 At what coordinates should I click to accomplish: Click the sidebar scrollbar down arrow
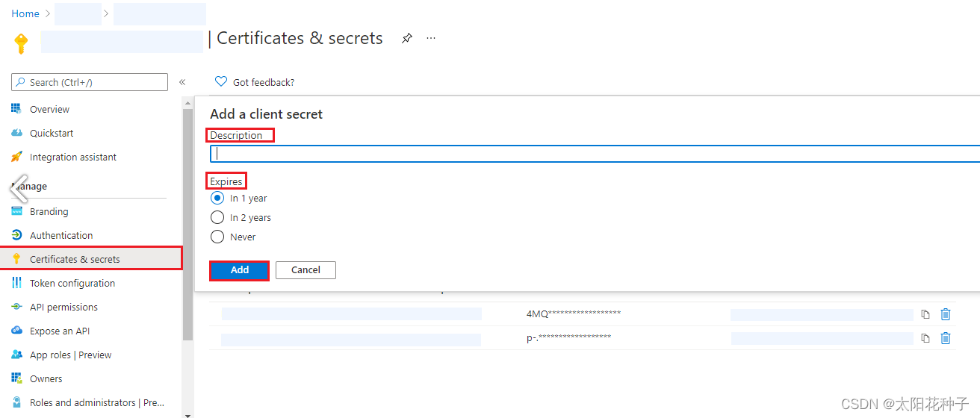pyautogui.click(x=187, y=414)
